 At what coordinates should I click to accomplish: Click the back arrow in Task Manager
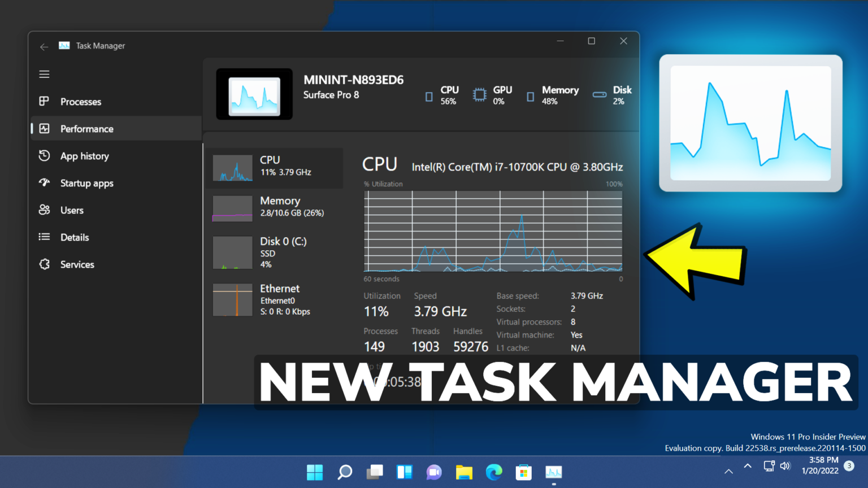tap(44, 47)
